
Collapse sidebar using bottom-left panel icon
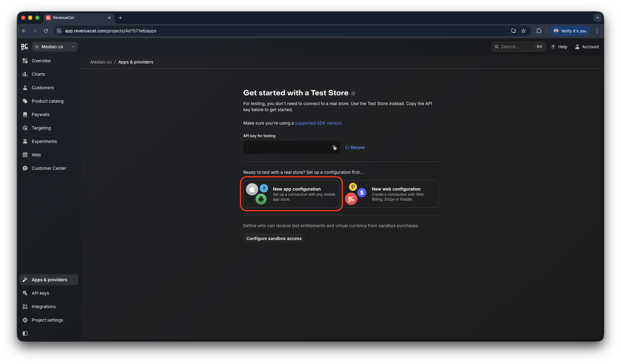point(25,333)
